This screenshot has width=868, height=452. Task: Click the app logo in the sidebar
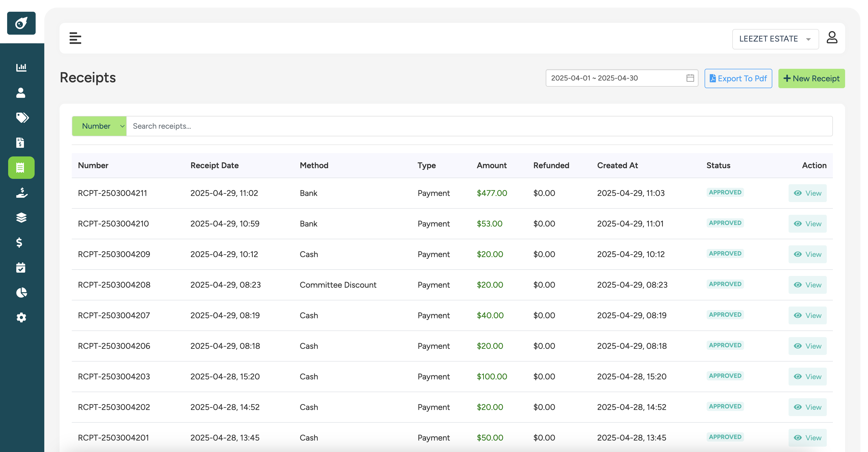coord(21,23)
